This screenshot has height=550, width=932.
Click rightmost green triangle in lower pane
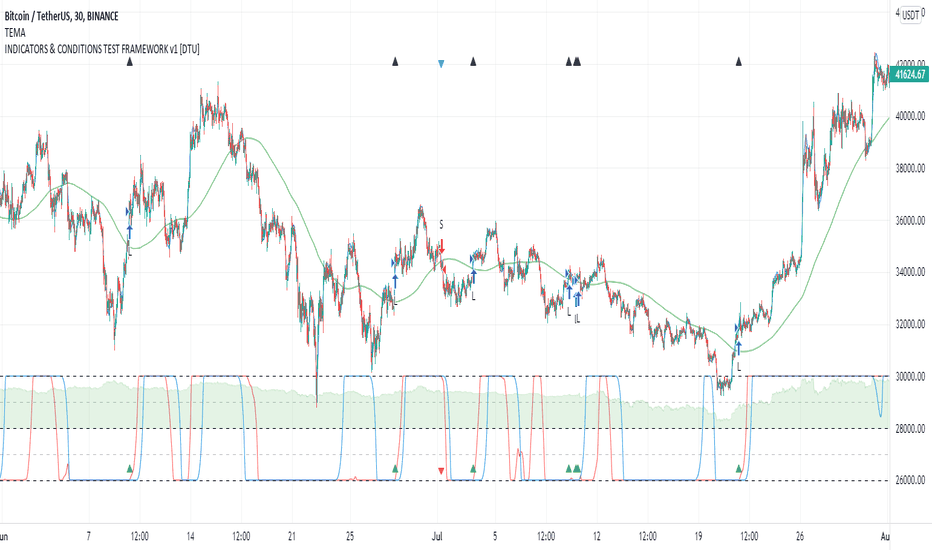pyautogui.click(x=739, y=469)
